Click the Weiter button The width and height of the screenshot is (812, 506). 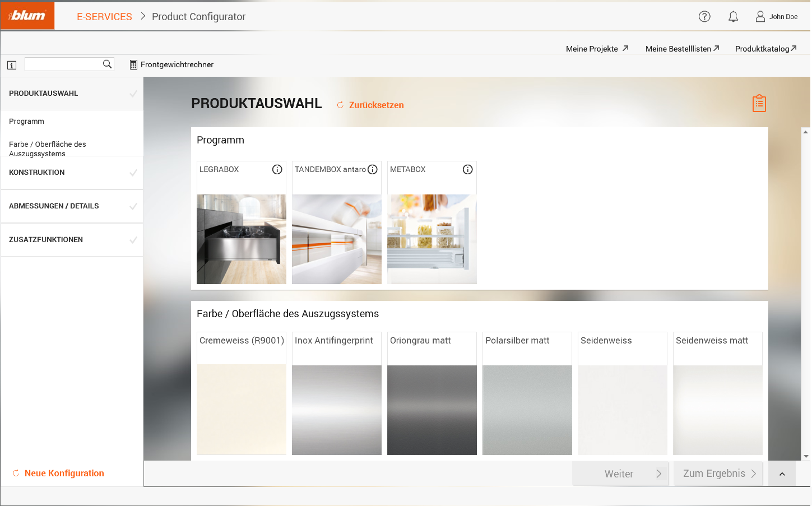tap(620, 473)
